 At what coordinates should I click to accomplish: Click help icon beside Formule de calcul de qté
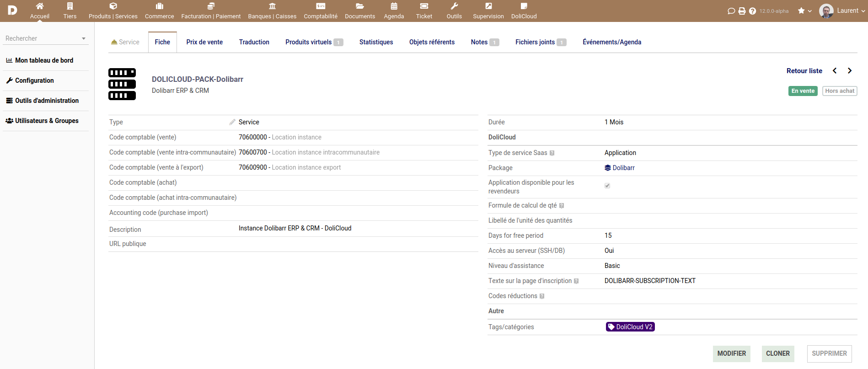tap(562, 206)
